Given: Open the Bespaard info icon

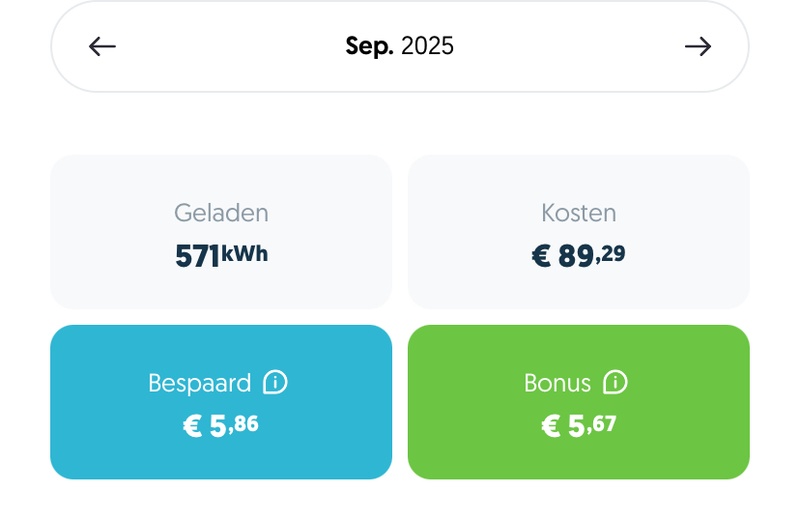Looking at the screenshot, I should pyautogui.click(x=275, y=382).
